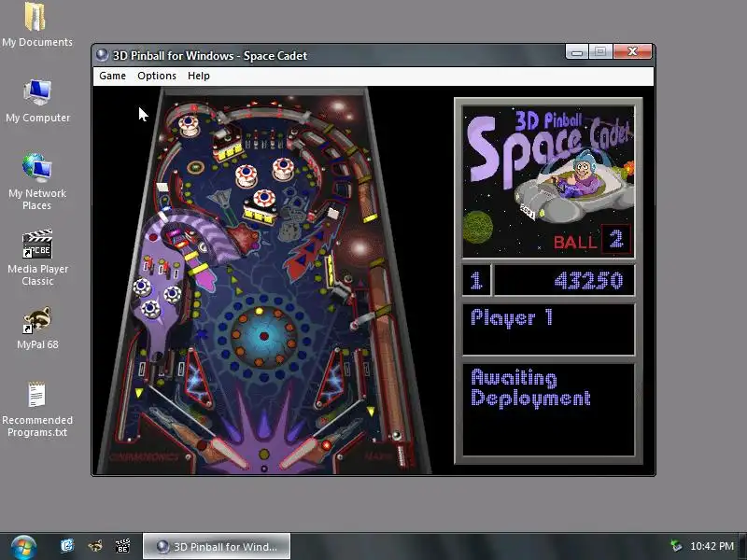747x560 pixels.
Task: Open the Help menu
Action: point(199,76)
